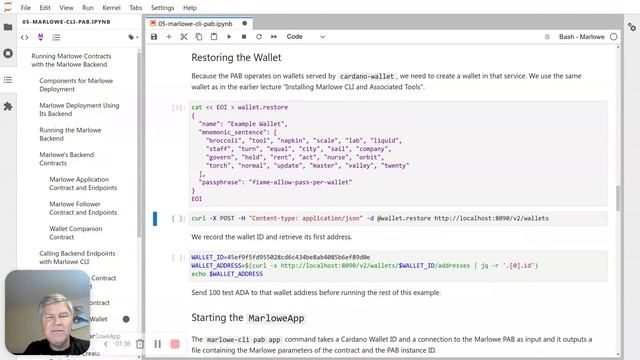Click the blue active cell collapser bar
640x360 pixels.
click(x=155, y=218)
